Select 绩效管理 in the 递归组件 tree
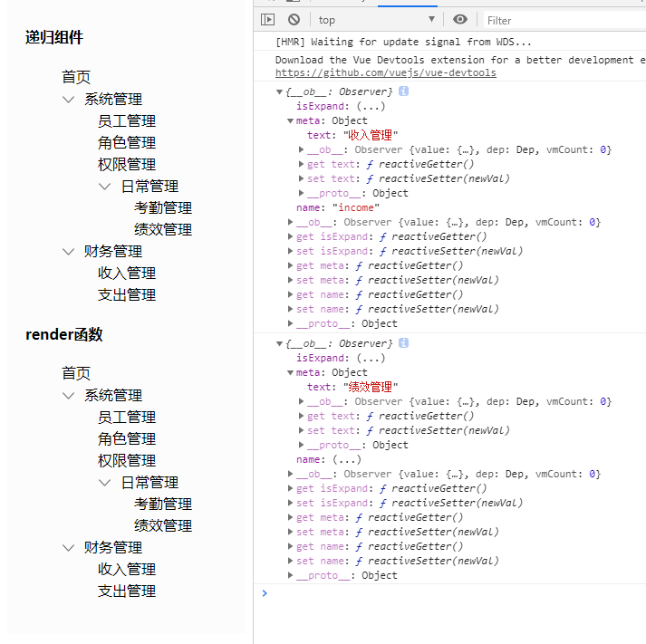The width and height of the screenshot is (646, 644). (x=163, y=230)
